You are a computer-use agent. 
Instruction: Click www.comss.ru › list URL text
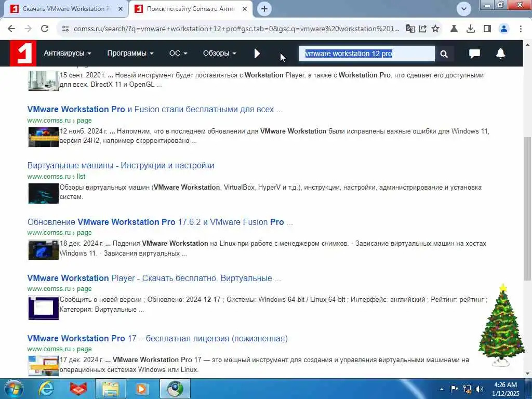pyautogui.click(x=56, y=177)
